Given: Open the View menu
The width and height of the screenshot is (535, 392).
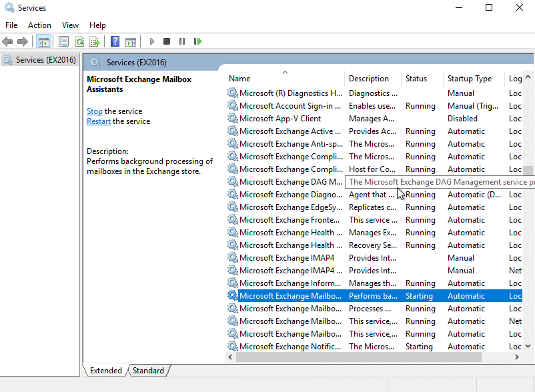Looking at the screenshot, I should pyautogui.click(x=70, y=25).
